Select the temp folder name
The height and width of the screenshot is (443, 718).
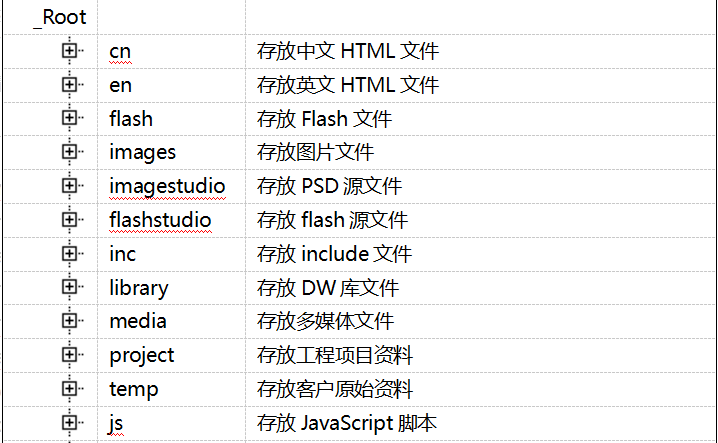pos(134,389)
